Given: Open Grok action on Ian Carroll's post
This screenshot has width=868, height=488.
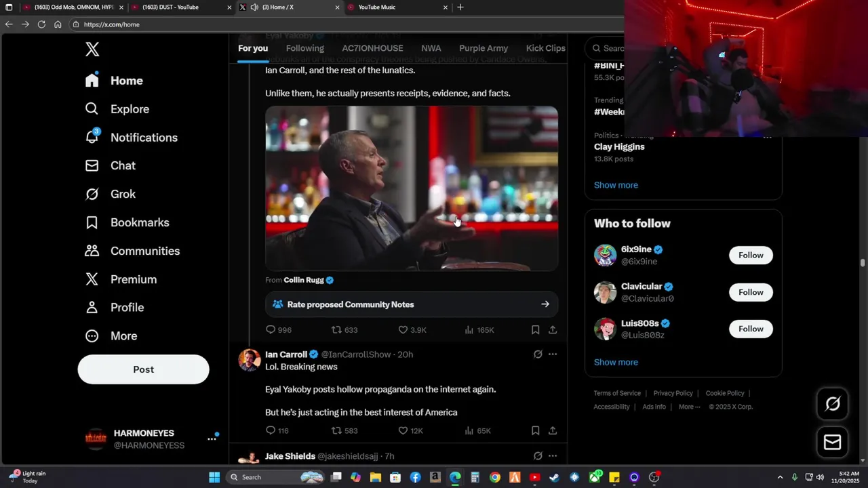Looking at the screenshot, I should 538,354.
